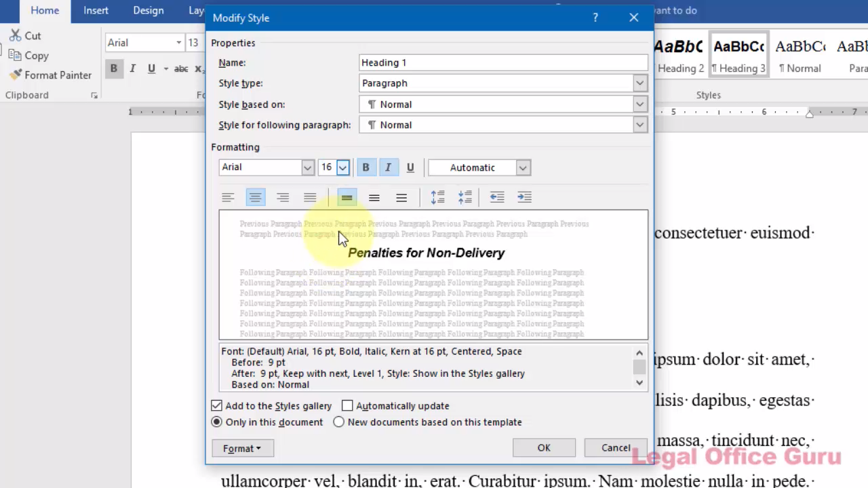Toggle Bold in Modify Style dialog
The height and width of the screenshot is (488, 868).
click(x=366, y=167)
